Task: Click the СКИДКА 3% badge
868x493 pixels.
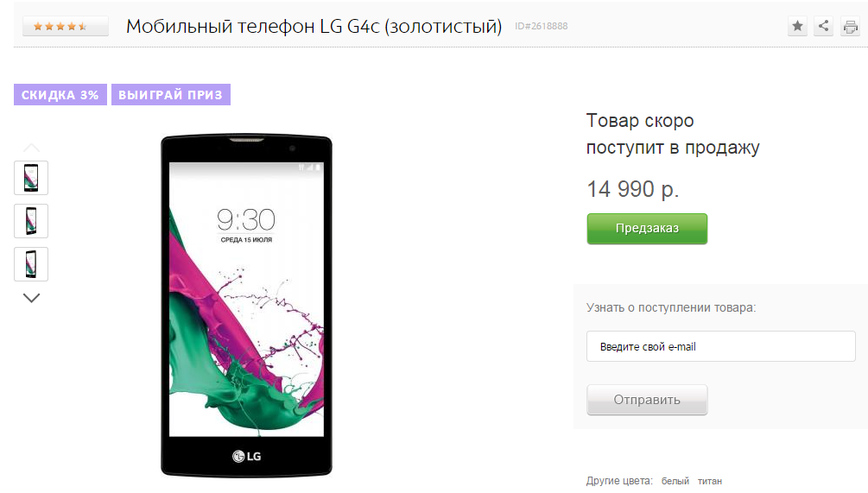Action: 60,95
